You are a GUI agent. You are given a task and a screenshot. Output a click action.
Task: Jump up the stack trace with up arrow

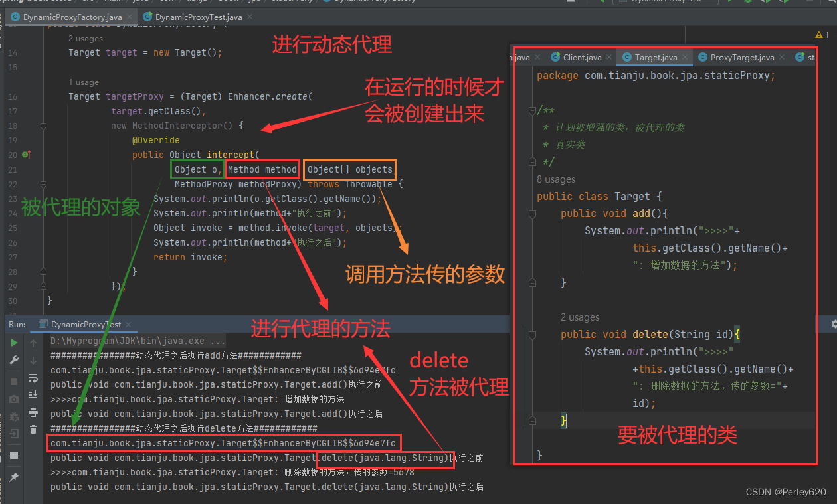click(x=33, y=343)
